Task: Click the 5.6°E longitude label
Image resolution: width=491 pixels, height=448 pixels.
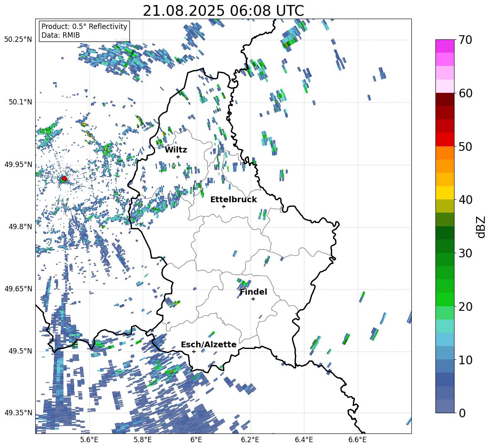Action: click(89, 440)
